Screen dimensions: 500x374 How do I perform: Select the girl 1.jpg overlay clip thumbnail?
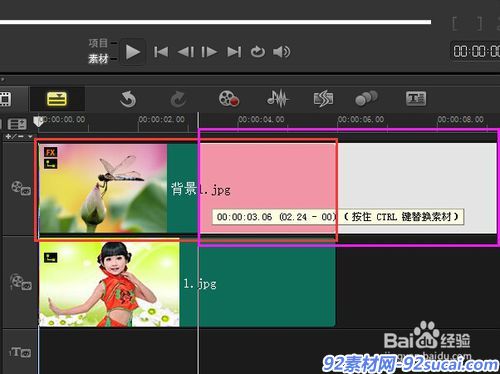109,284
